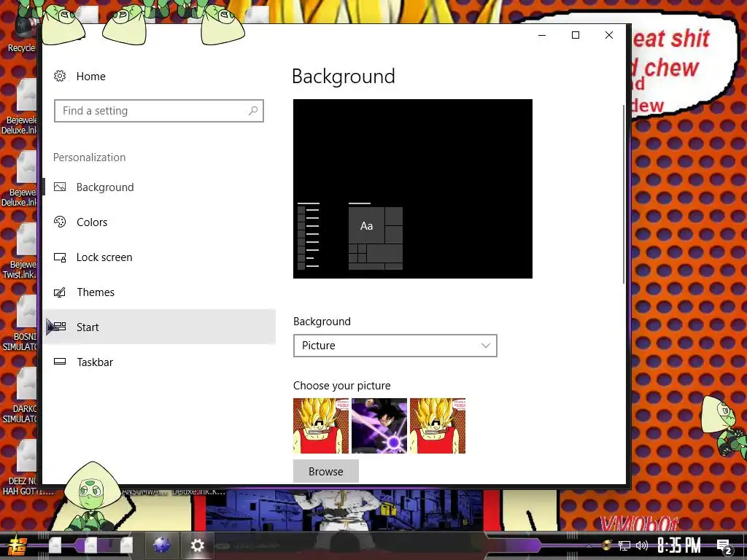Show hidden system tray icons
Viewport: 747px width, 560px height.
[x=589, y=546]
